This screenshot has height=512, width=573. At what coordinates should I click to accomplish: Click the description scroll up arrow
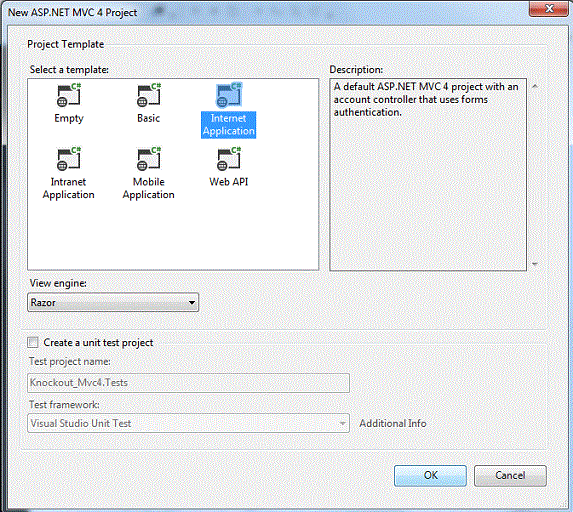535,87
